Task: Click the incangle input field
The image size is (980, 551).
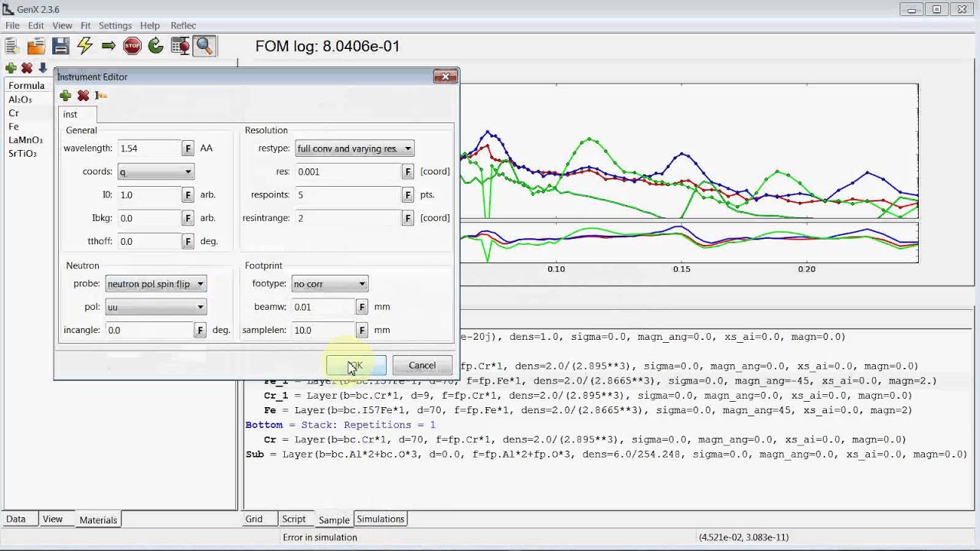Action: click(149, 330)
